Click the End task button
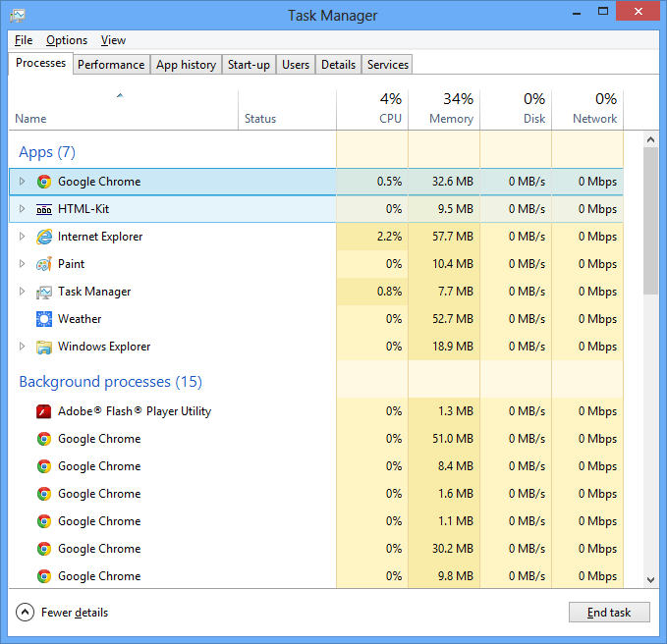This screenshot has height=644, width=667. (x=609, y=613)
